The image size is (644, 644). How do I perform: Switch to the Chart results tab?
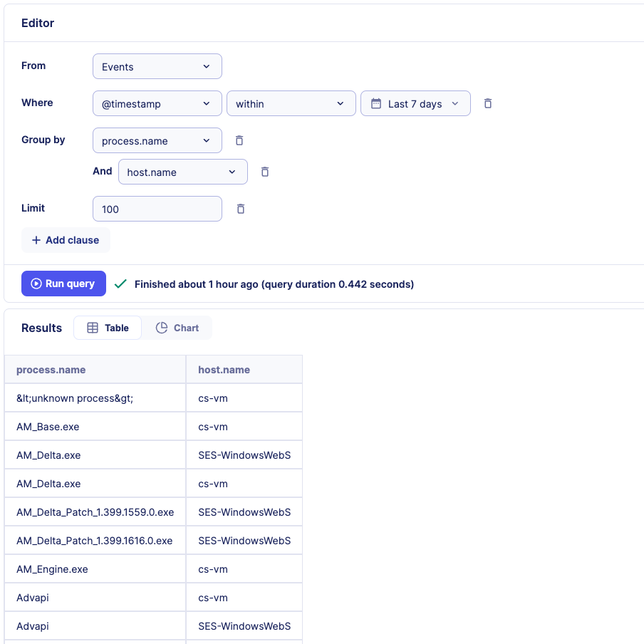tap(177, 328)
